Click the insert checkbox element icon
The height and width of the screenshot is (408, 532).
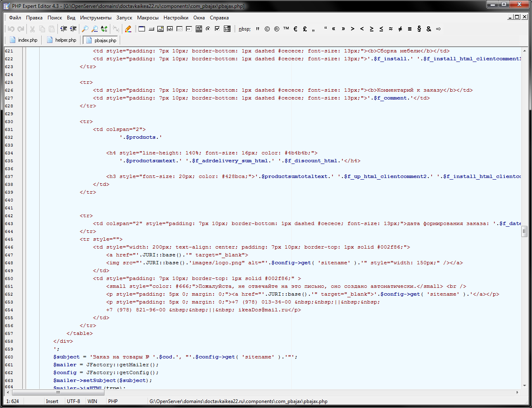[x=217, y=29]
